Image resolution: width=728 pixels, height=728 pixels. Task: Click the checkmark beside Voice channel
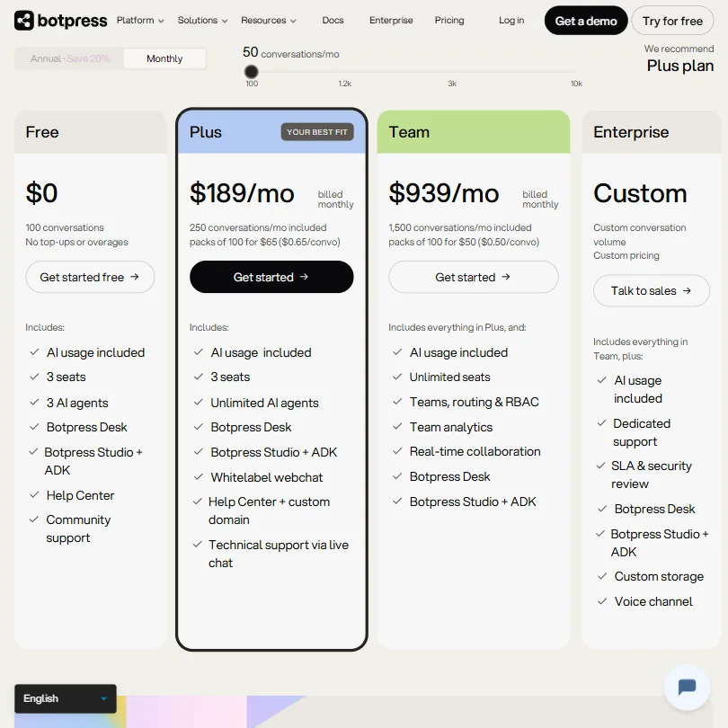click(602, 601)
